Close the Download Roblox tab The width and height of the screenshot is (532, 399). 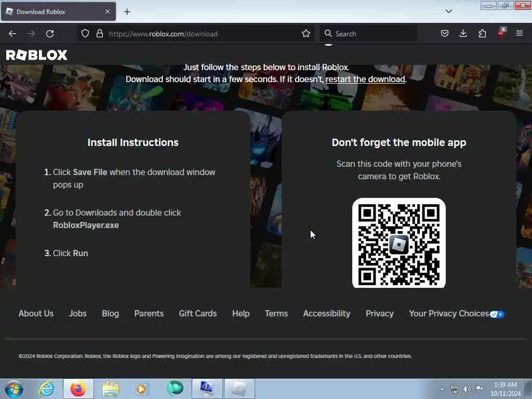(107, 11)
